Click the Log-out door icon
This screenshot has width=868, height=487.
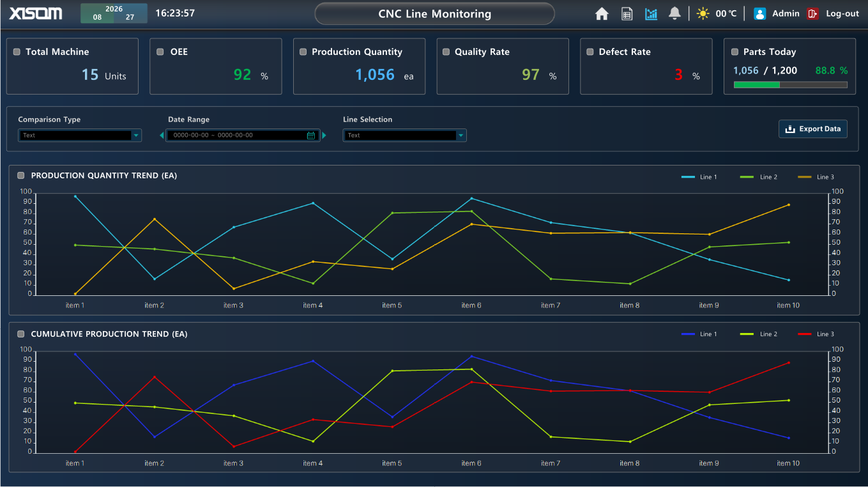(812, 13)
